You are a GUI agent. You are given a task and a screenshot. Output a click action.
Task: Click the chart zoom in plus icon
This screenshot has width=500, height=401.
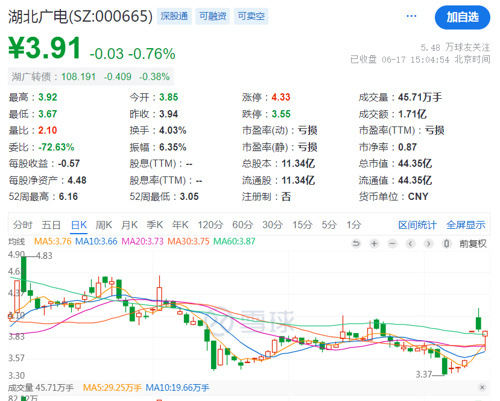(x=374, y=244)
